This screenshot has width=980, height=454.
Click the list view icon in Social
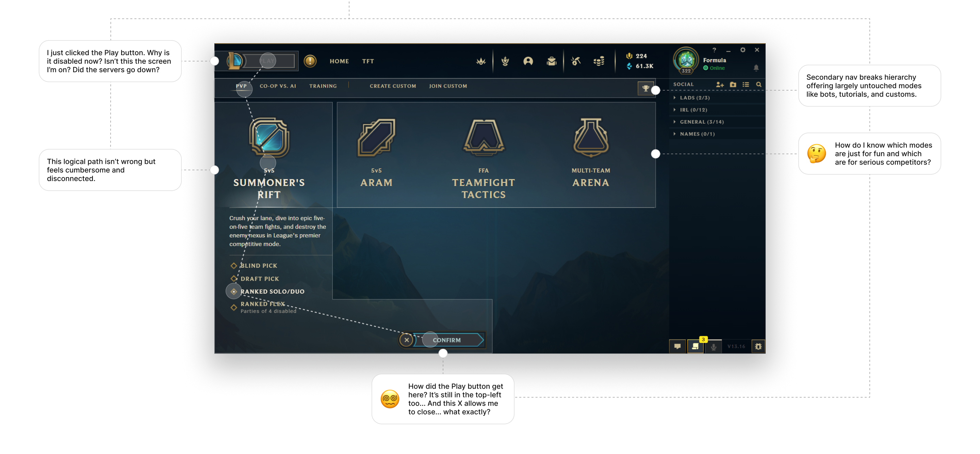click(746, 84)
